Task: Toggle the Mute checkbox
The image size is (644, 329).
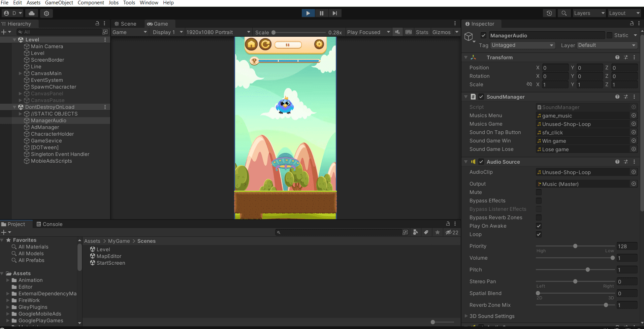Action: click(539, 192)
